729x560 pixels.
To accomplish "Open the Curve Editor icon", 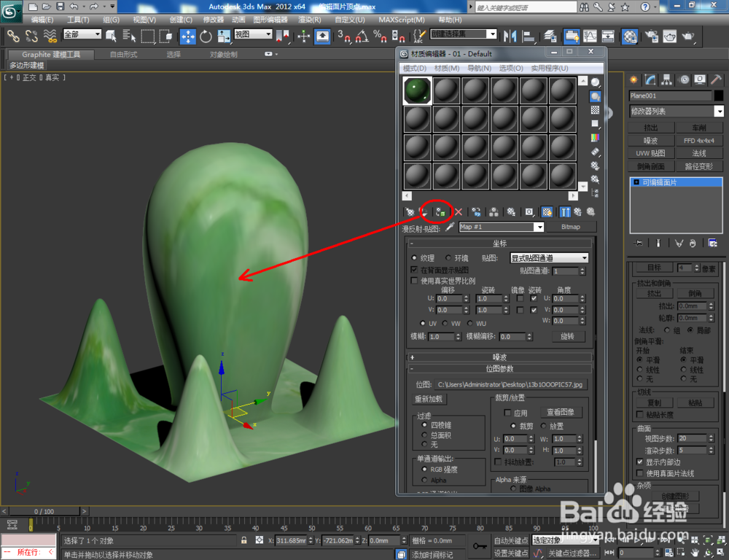I will (x=590, y=36).
